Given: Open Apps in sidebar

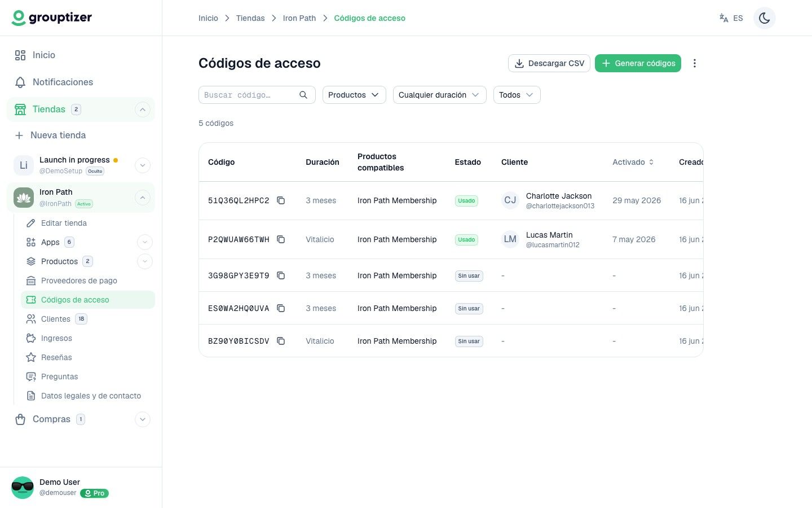Looking at the screenshot, I should coord(50,242).
